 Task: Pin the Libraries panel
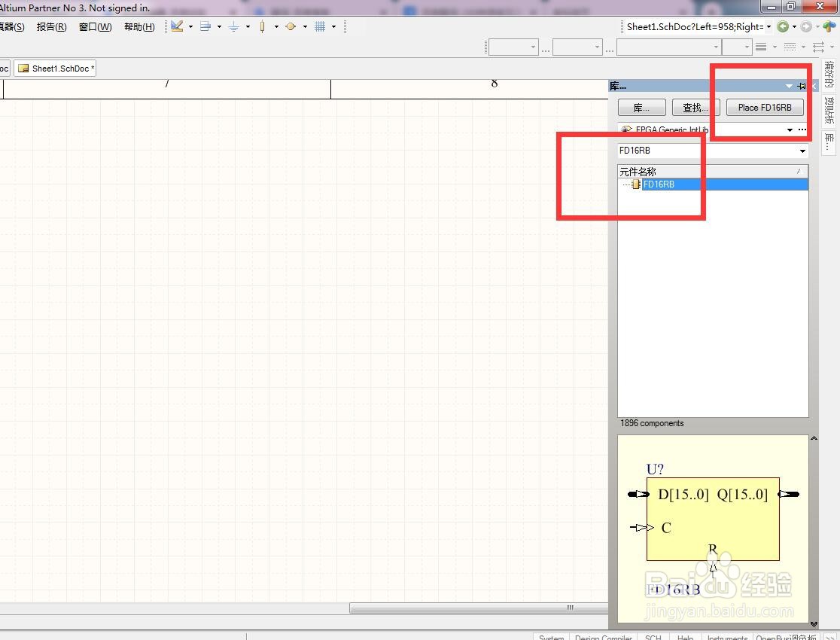pyautogui.click(x=802, y=86)
